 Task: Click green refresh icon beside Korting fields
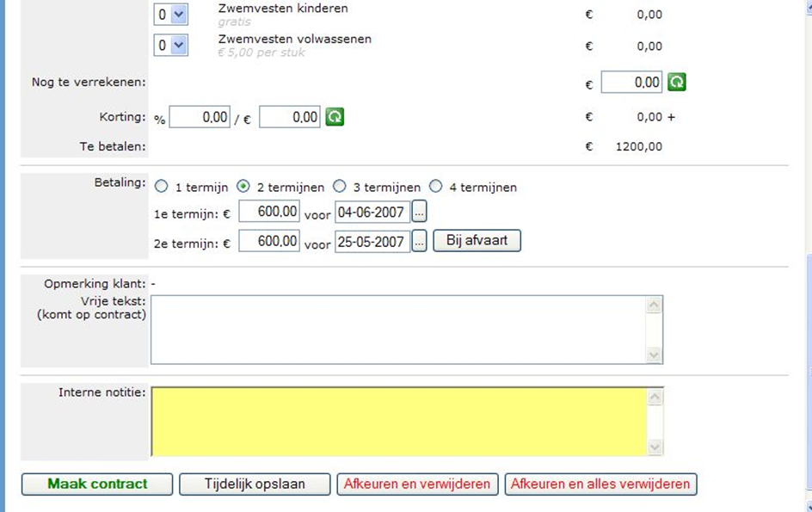pos(335,117)
